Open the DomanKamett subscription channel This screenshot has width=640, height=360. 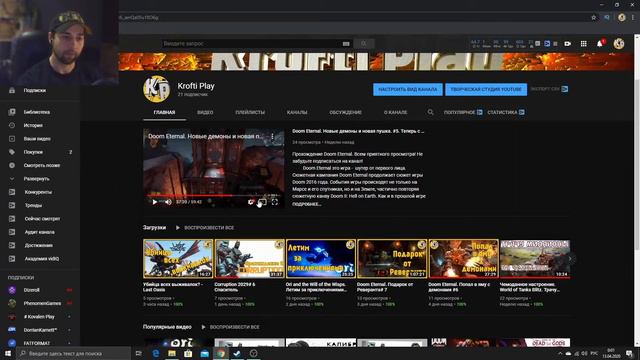(40, 330)
